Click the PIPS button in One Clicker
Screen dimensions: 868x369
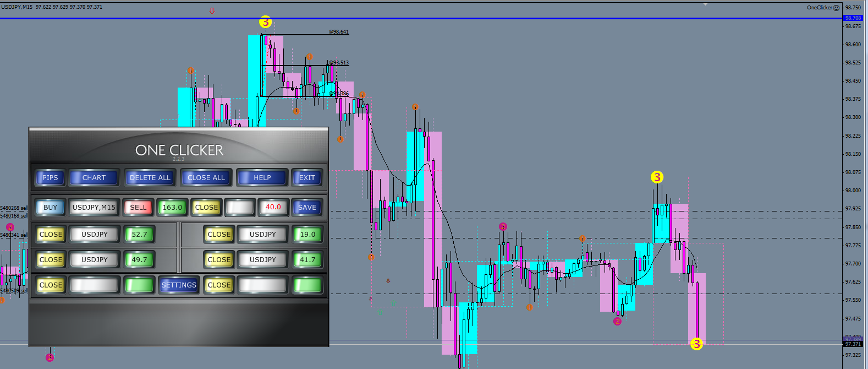tap(50, 177)
